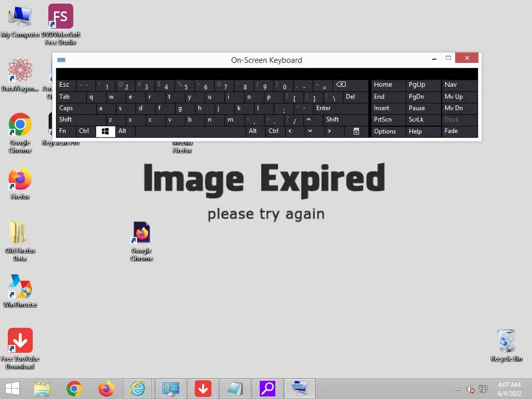Screen dimensions: 532x399
Task: Toggle the left Alt key
Action: coord(125,131)
